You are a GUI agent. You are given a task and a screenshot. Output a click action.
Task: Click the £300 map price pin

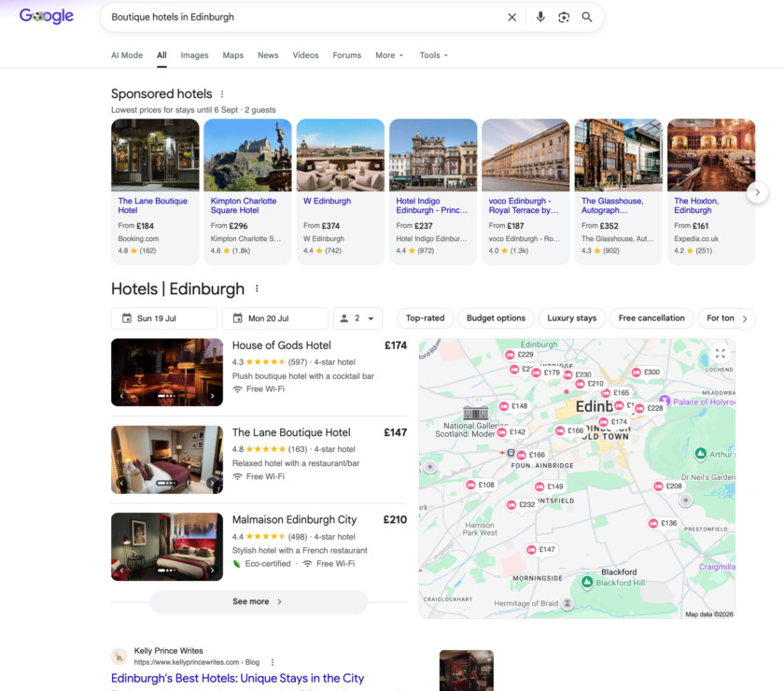click(647, 373)
